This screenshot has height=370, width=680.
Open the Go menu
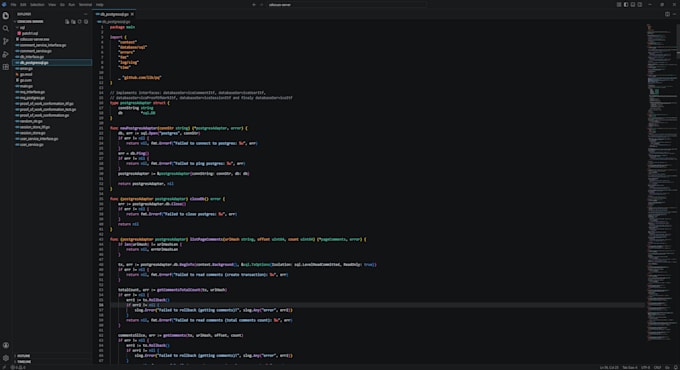click(x=62, y=4)
